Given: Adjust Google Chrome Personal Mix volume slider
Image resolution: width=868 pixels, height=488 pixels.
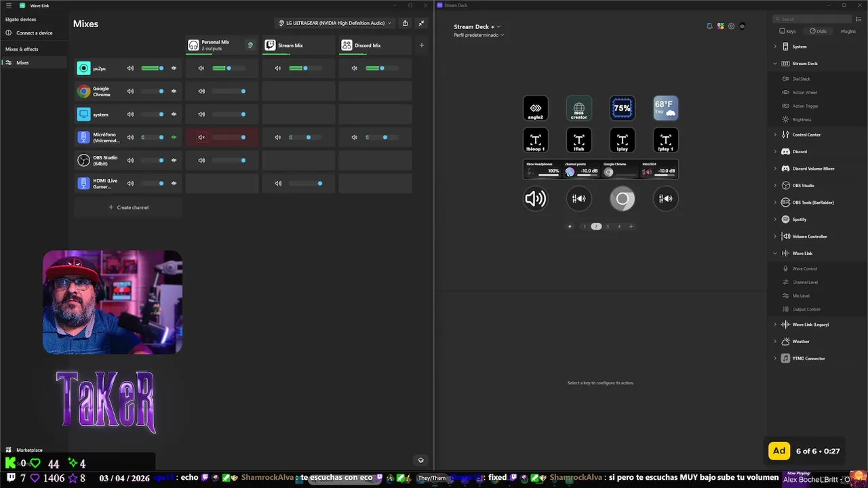Looking at the screenshot, I should [x=229, y=91].
